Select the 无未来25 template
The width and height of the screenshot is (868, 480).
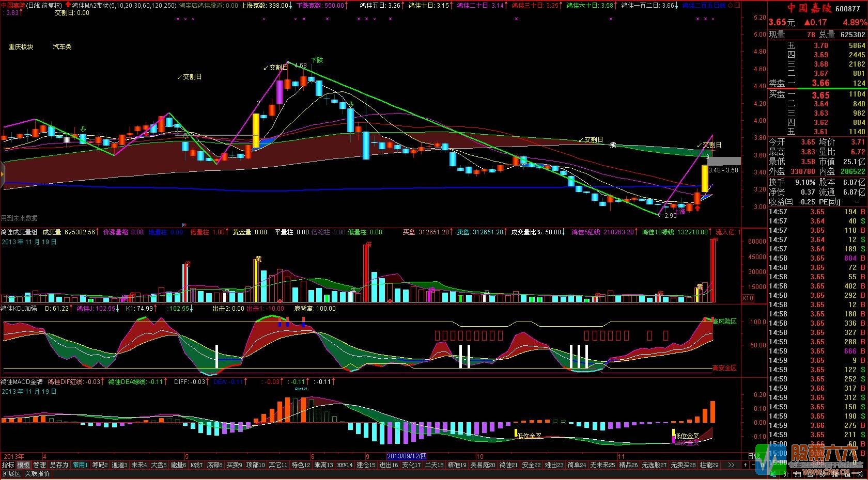click(602, 465)
